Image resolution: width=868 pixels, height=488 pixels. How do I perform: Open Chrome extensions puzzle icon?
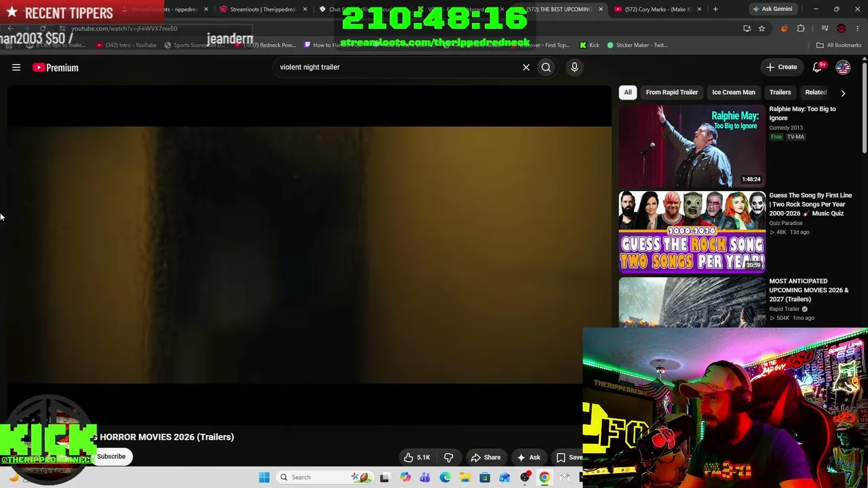tap(801, 28)
